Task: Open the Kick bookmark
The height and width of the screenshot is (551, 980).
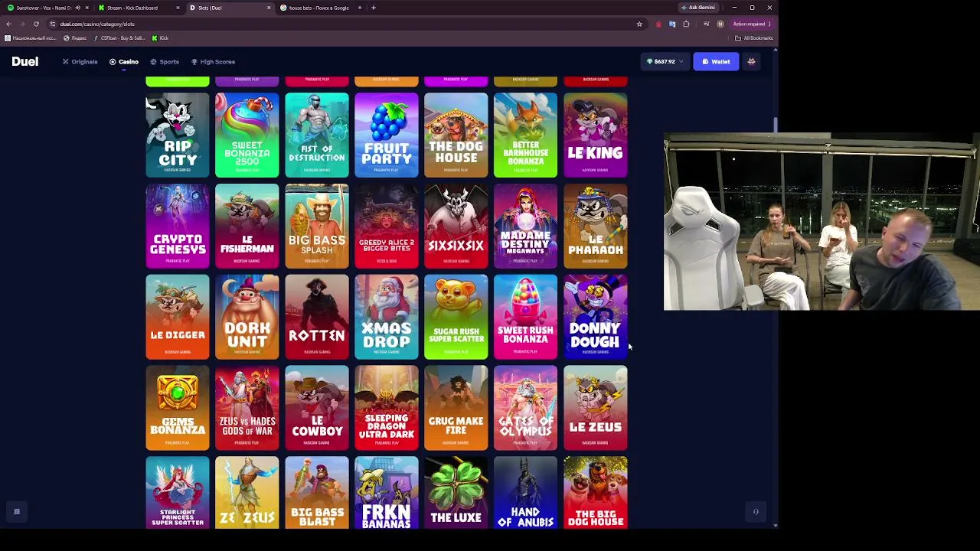Action: point(160,37)
